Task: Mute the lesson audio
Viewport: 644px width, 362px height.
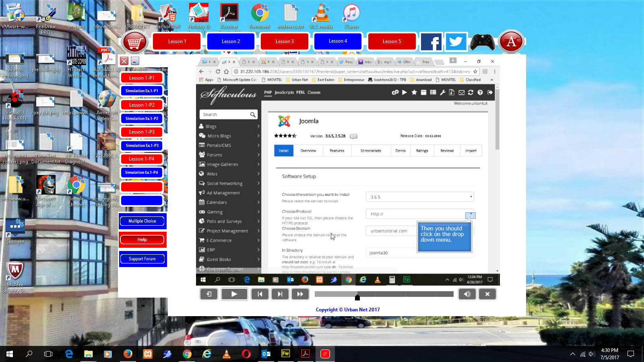Action: (467, 294)
